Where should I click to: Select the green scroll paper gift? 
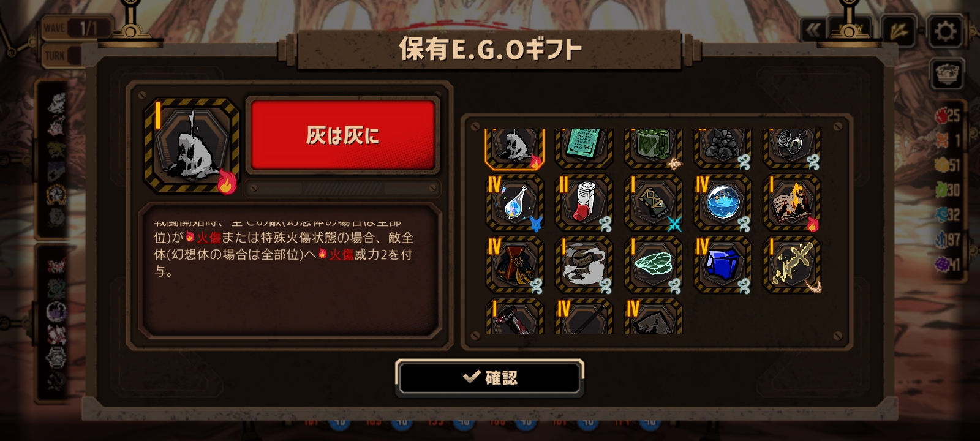tap(584, 148)
